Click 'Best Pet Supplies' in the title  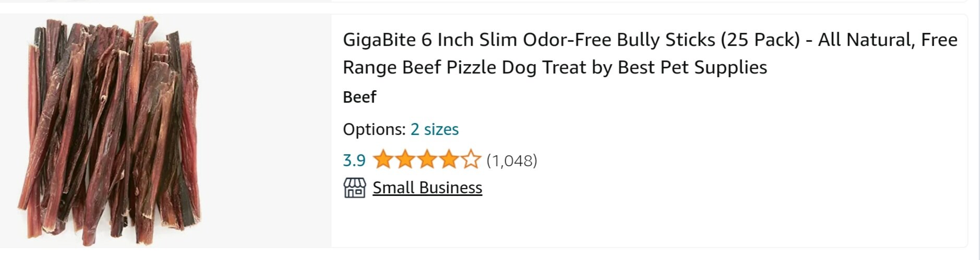pyautogui.click(x=693, y=67)
